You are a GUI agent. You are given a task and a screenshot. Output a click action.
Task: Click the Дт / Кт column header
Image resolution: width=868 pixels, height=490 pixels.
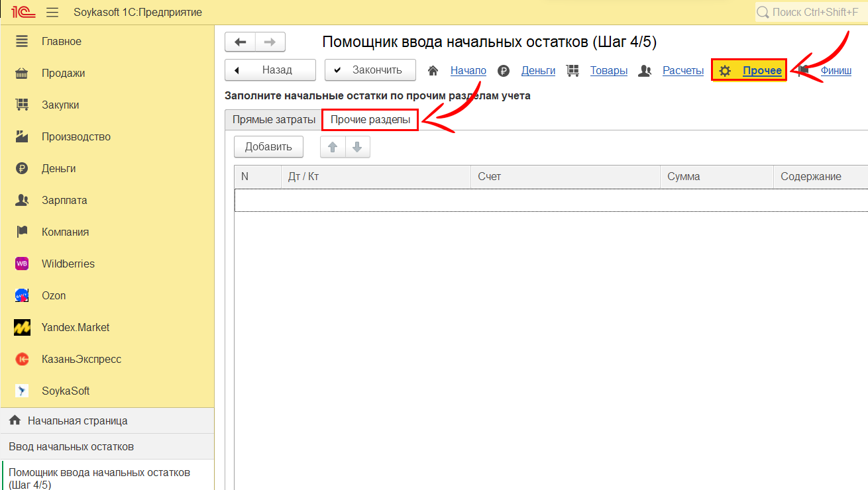376,176
